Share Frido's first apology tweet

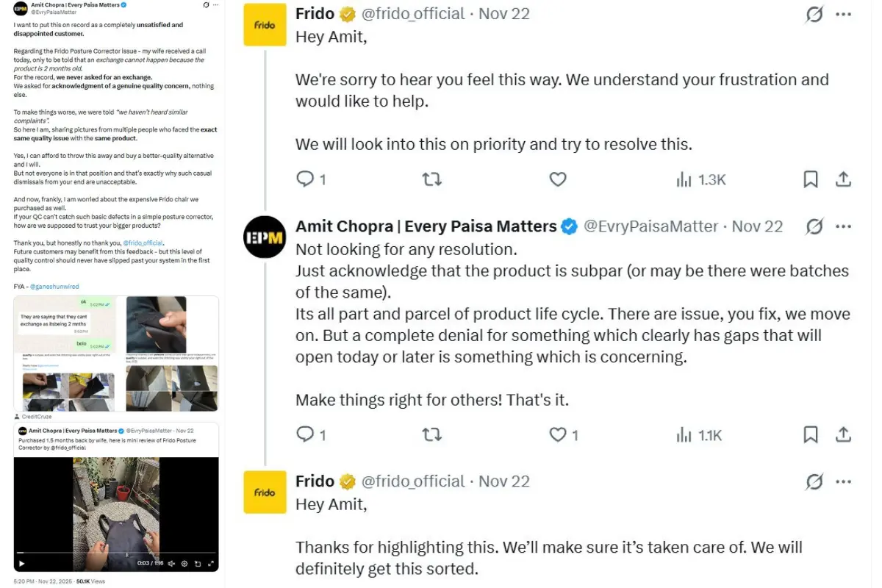tap(843, 179)
